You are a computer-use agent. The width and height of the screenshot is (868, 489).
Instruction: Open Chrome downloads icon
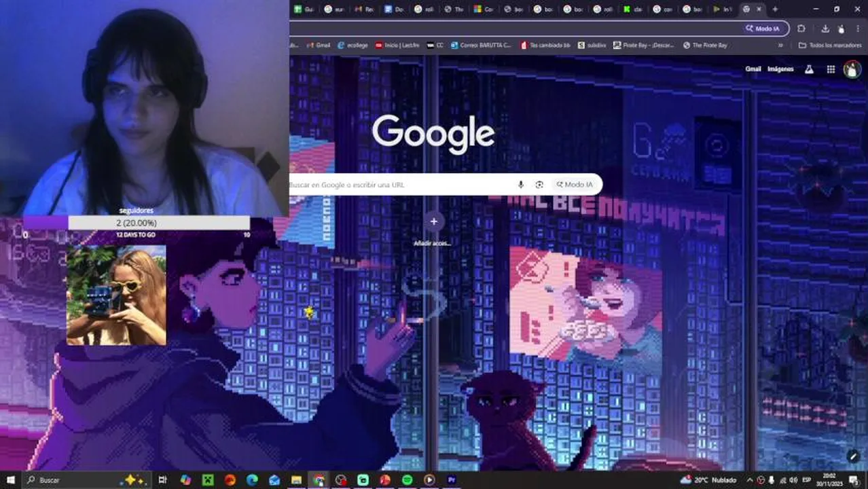[x=825, y=29]
